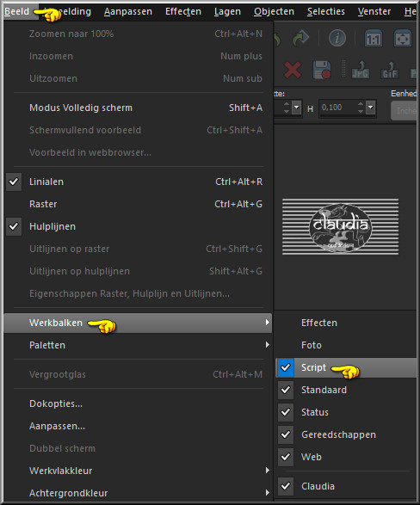Uncheck the Gereedschappen toolbar option
The width and height of the screenshot is (420, 505).
pyautogui.click(x=286, y=434)
